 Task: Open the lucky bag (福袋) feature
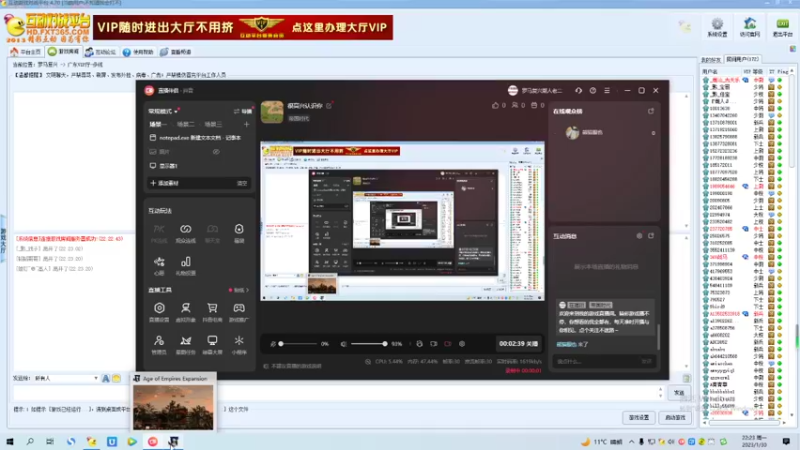coord(239,233)
